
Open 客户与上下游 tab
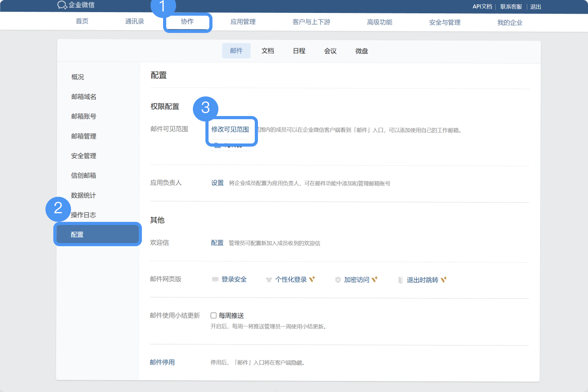[x=311, y=22]
